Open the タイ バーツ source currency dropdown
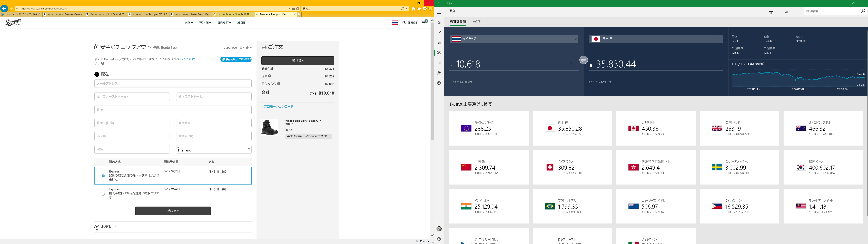 [514, 39]
